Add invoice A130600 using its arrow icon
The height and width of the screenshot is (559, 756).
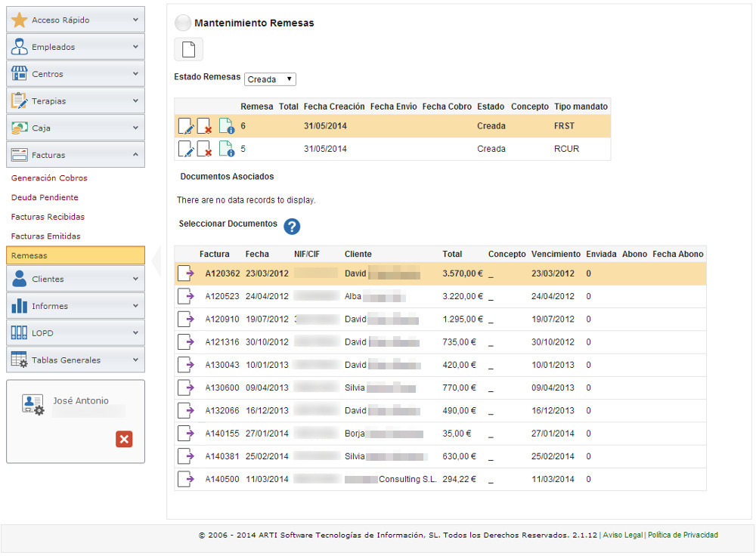coord(186,388)
